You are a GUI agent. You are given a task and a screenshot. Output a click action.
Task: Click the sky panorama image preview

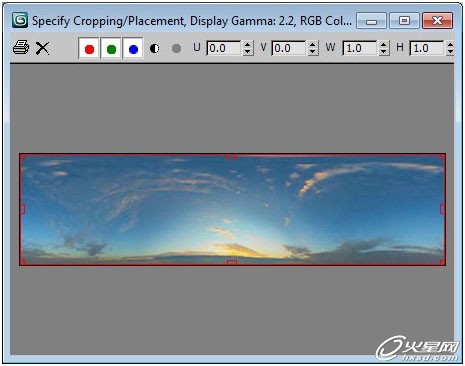click(232, 209)
